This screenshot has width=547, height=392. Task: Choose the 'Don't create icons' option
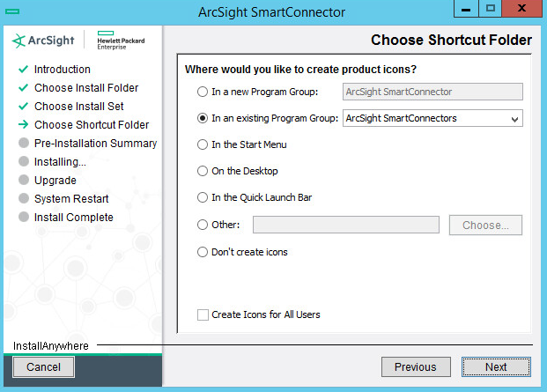pos(203,252)
